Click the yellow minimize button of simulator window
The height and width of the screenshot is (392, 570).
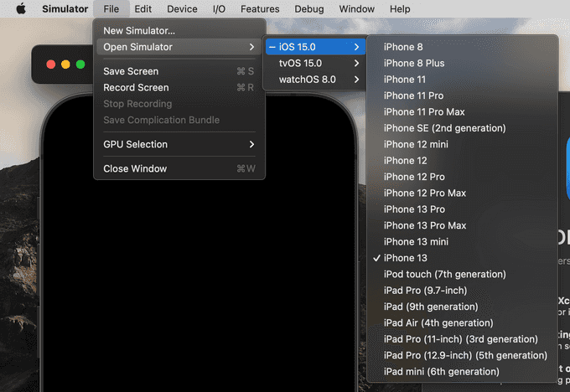[x=65, y=64]
